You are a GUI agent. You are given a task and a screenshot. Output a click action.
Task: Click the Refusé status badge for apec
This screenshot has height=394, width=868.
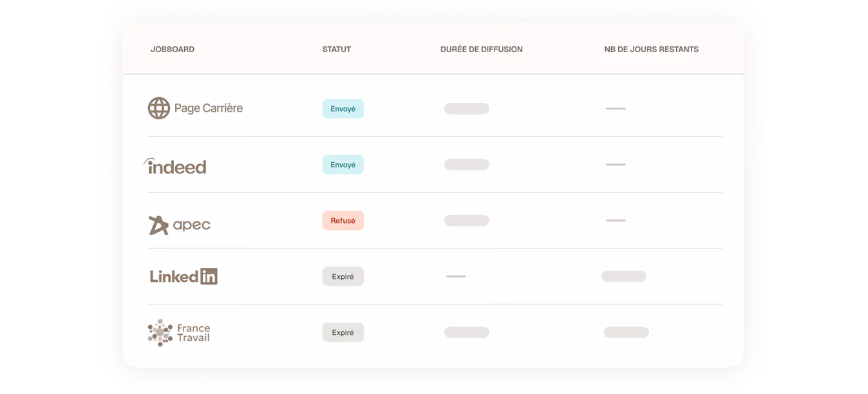343,221
